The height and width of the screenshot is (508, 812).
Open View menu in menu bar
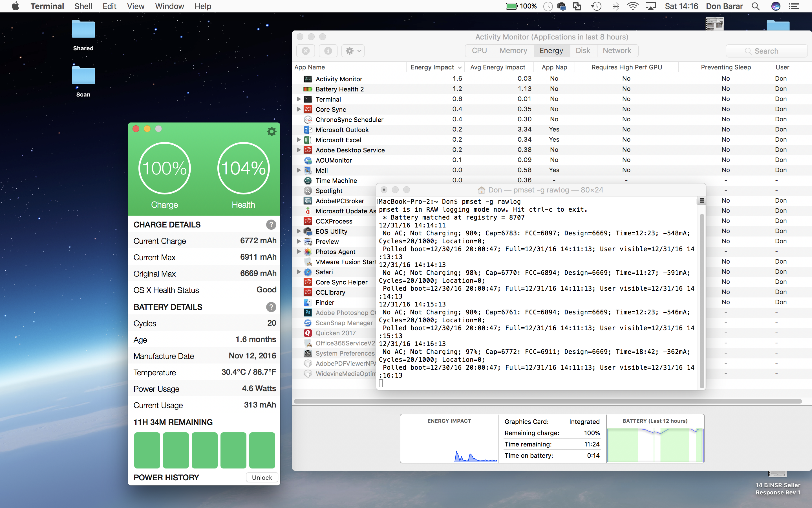(x=136, y=6)
